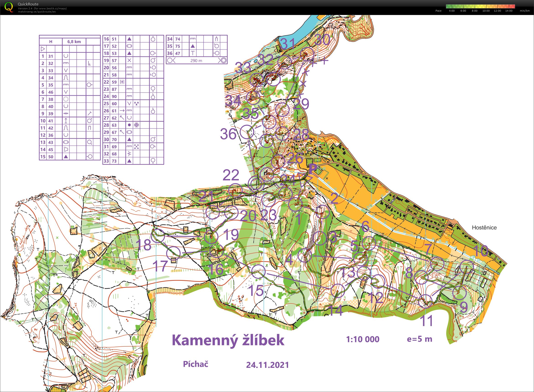Click the 6,8 km course length cell

pos(74,41)
